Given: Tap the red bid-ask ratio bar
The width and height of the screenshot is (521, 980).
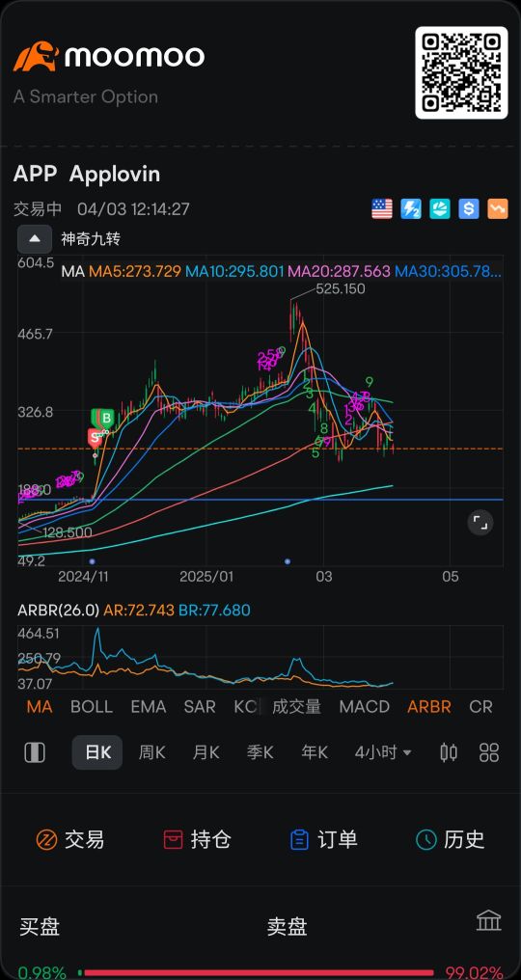Looking at the screenshot, I should 259,972.
